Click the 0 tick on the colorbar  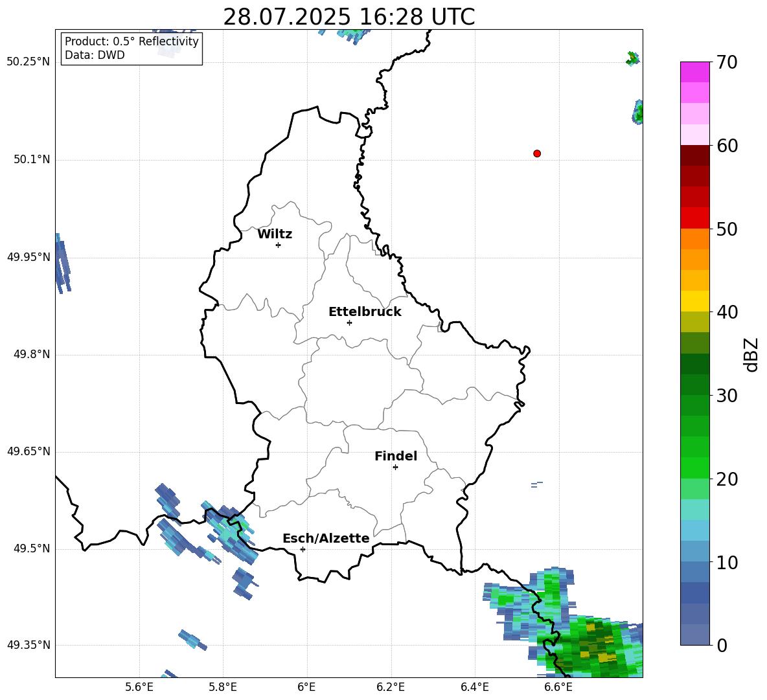722,645
